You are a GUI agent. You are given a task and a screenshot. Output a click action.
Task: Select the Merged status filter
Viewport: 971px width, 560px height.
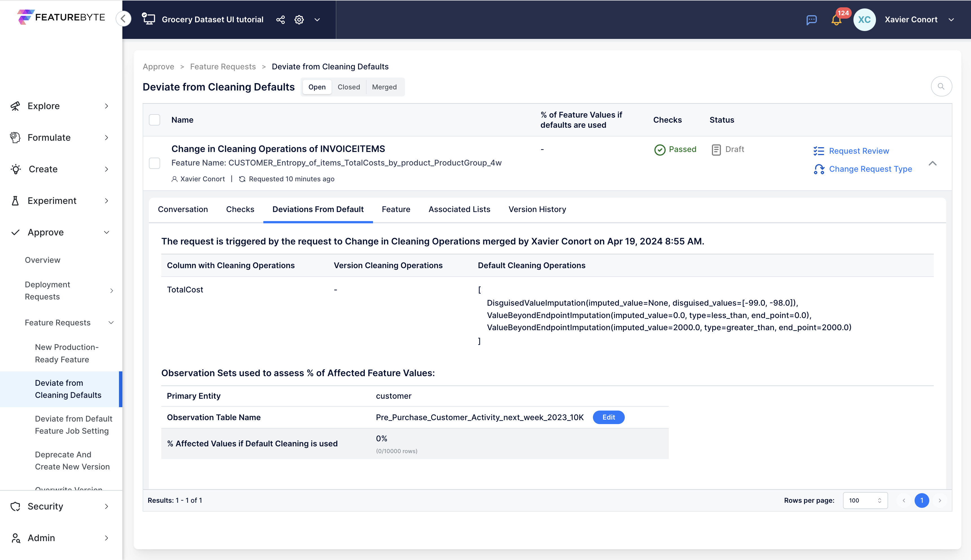point(384,87)
